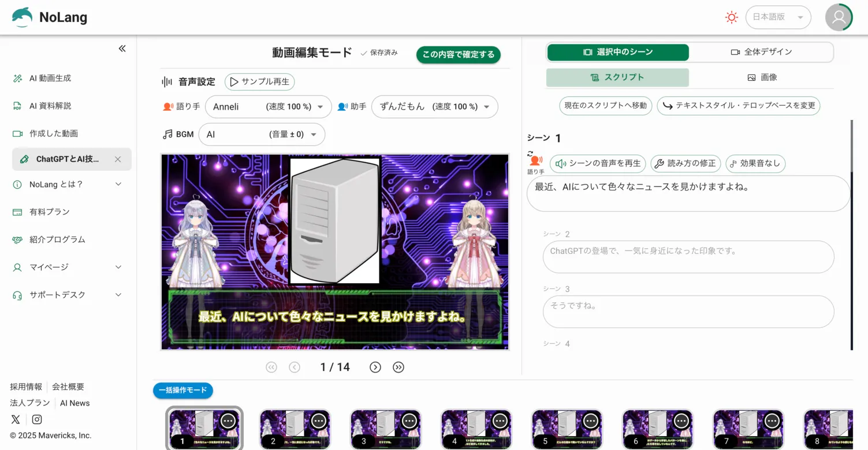The height and width of the screenshot is (450, 868).
Task: Close the ChatGPTとAI技… project tab
Action: [x=118, y=159]
